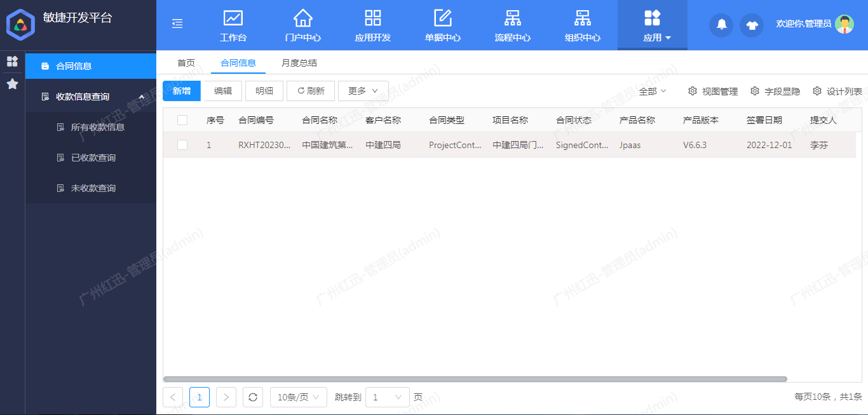Open 已收款查询 in the sidebar
This screenshot has width=868, height=415.
point(91,158)
